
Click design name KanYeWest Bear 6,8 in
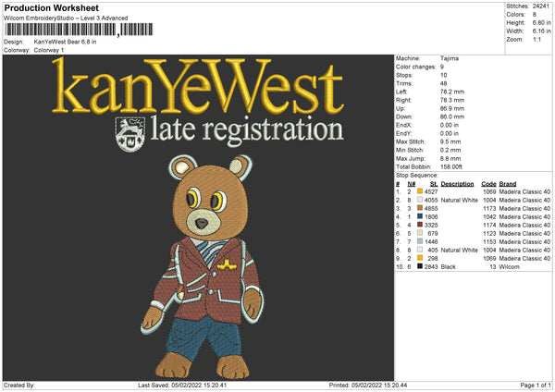pos(65,42)
